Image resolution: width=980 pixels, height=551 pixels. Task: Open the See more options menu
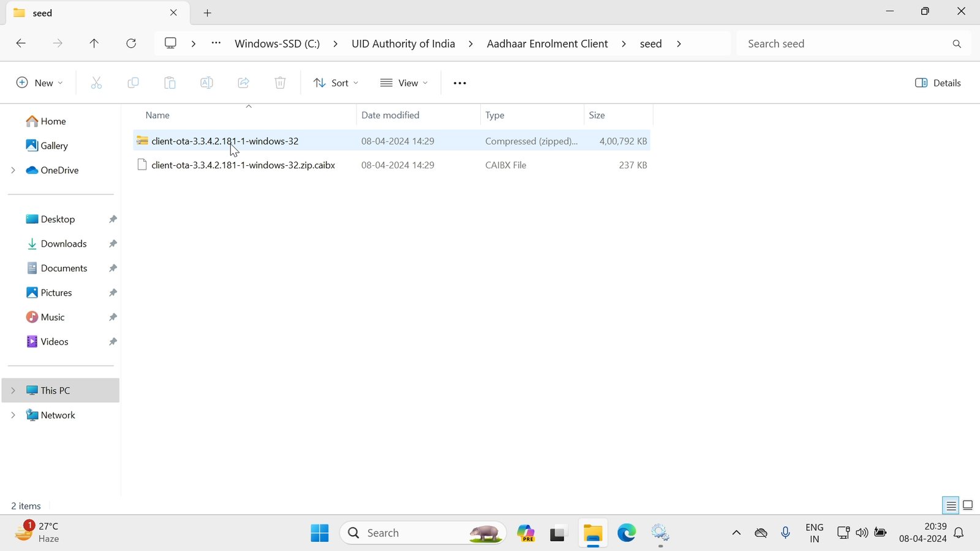[460, 83]
